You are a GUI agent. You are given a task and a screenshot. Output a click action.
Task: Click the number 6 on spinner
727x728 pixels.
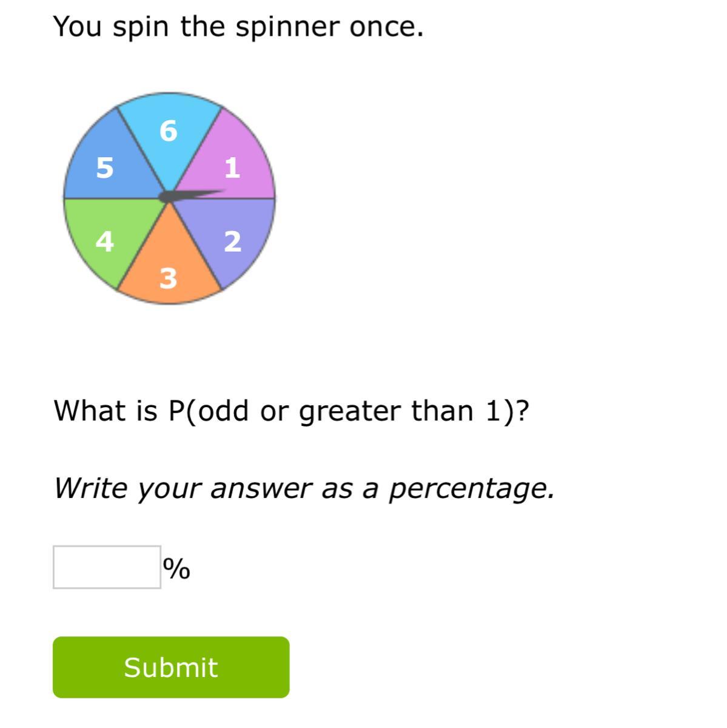click(x=169, y=131)
